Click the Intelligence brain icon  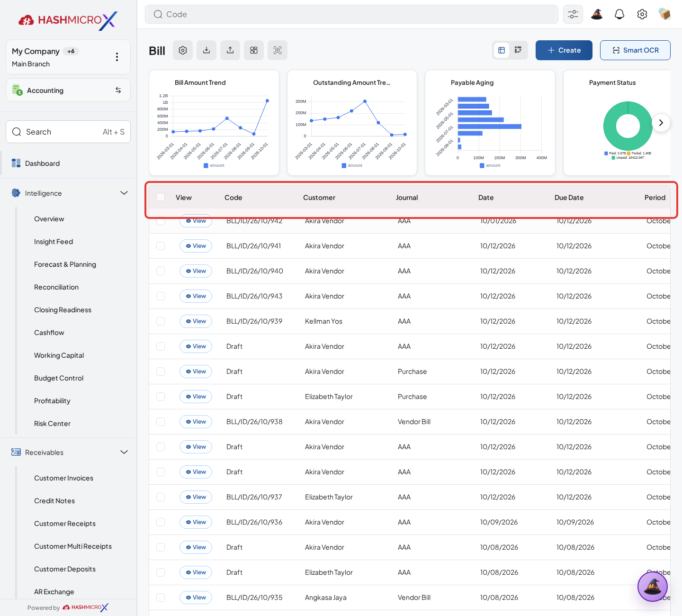[x=16, y=193]
